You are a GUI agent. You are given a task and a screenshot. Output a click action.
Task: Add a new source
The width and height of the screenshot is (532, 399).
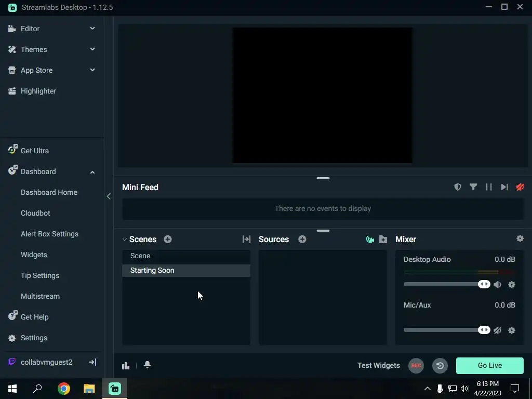point(302,239)
